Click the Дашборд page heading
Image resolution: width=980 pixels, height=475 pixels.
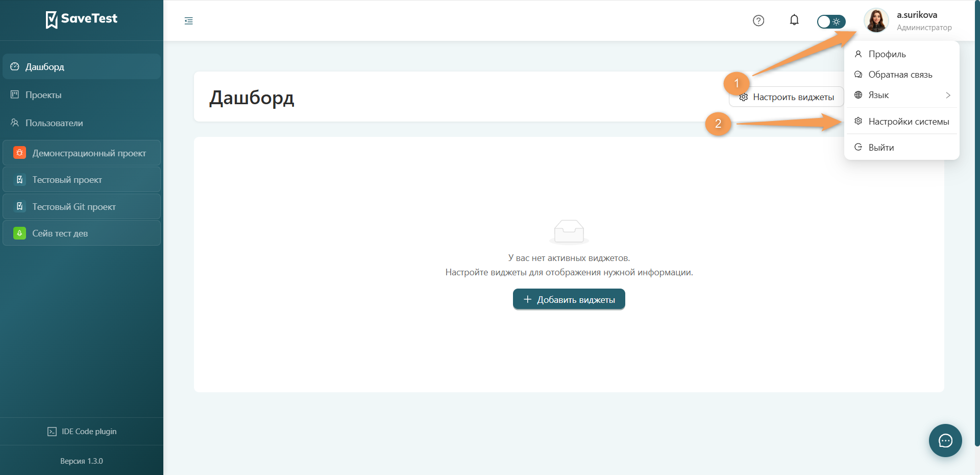(252, 98)
